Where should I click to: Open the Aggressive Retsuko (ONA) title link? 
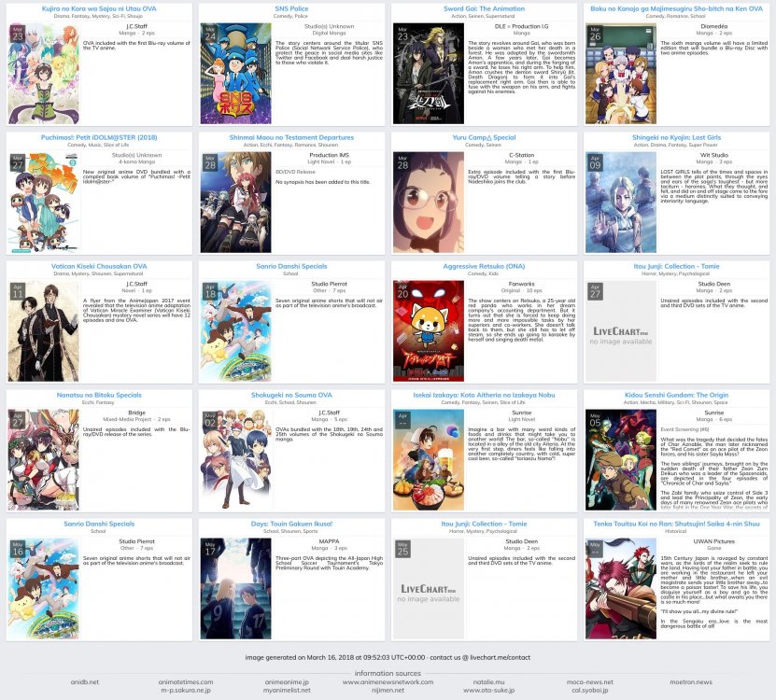pyautogui.click(x=484, y=266)
